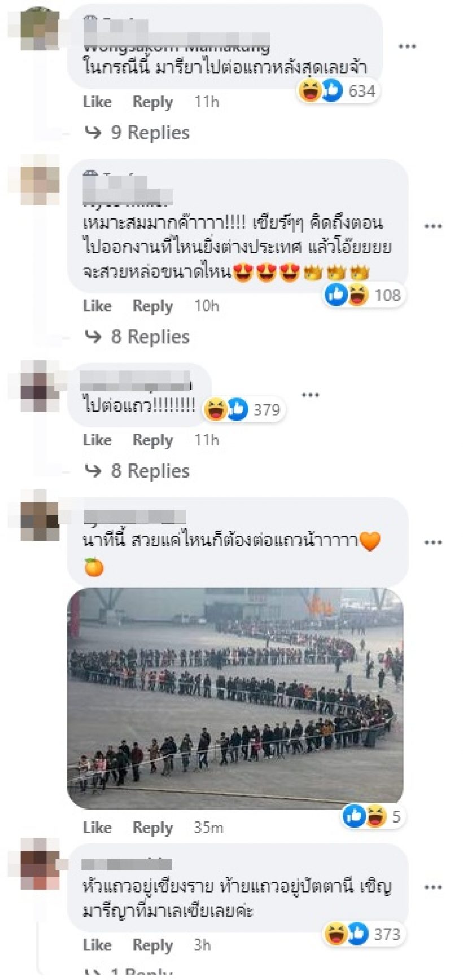View reactions on the comment with 108 reactions
Screen dimensions: 463x980
364,295
